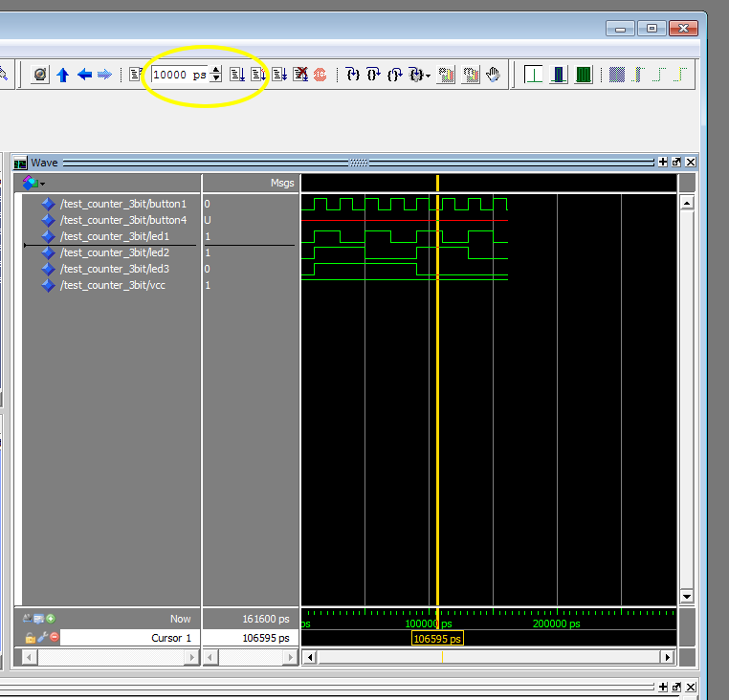The width and height of the screenshot is (729, 700).
Task: Click the Environment Back left arrow icon
Action: [x=84, y=75]
